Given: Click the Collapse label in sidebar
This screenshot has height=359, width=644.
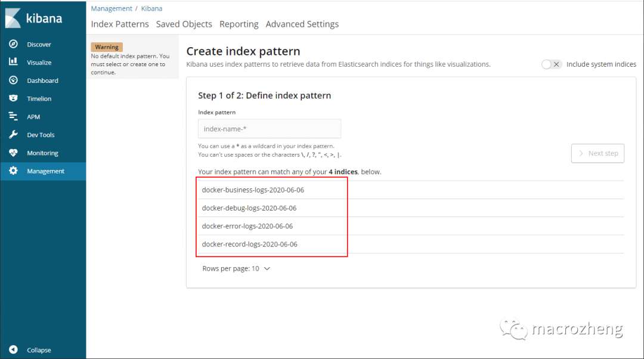Looking at the screenshot, I should click(39, 350).
